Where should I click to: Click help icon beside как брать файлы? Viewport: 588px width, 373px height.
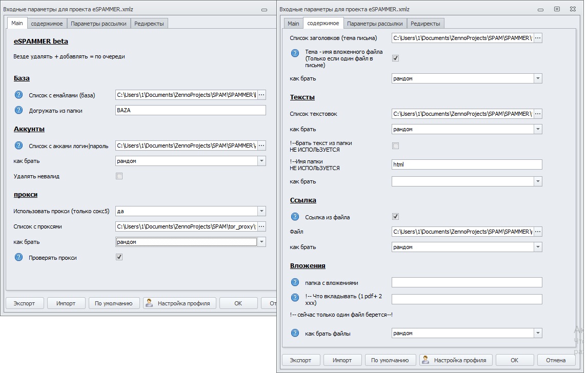(295, 333)
